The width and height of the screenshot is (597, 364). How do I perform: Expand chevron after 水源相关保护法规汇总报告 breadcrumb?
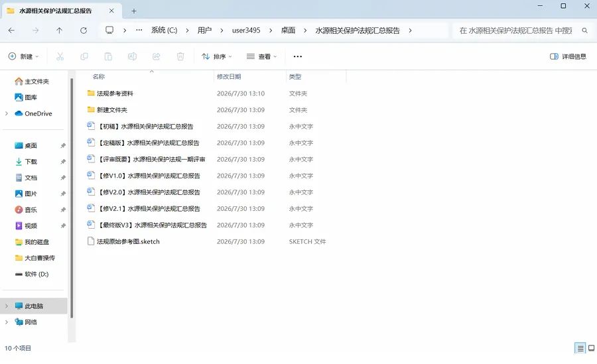point(410,30)
